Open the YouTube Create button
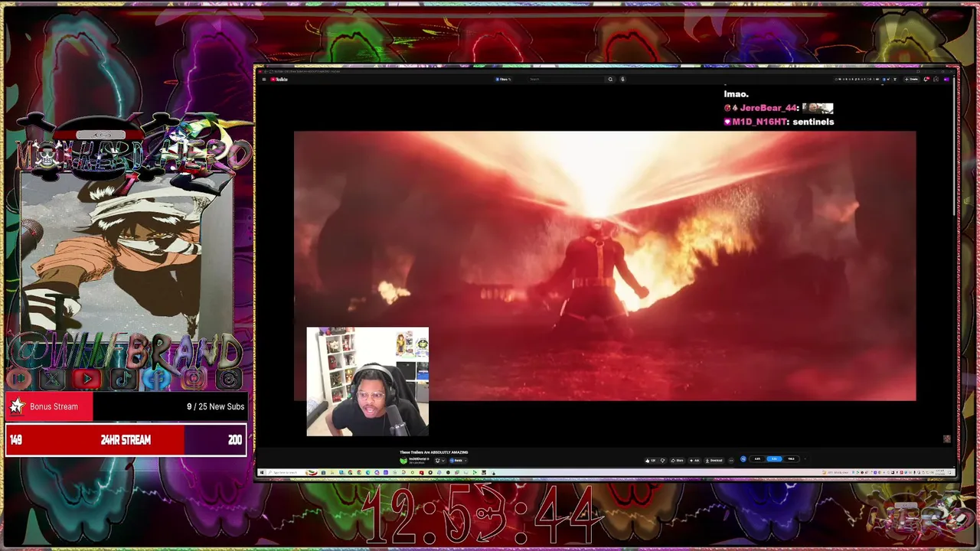980x551 pixels. point(911,79)
